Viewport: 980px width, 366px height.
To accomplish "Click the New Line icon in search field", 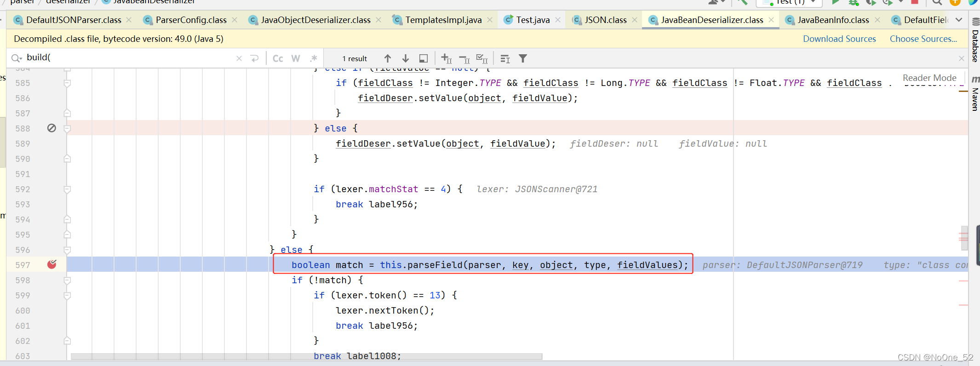I will pyautogui.click(x=254, y=58).
